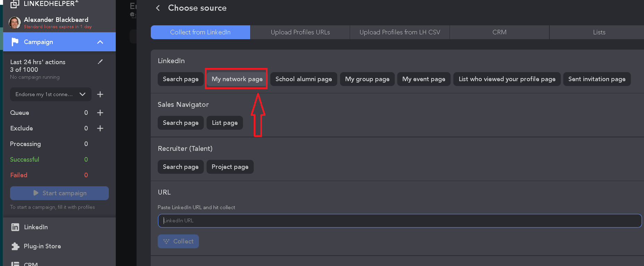This screenshot has height=266, width=644.
Task: Choose List who viewed your profile page
Action: click(x=507, y=79)
